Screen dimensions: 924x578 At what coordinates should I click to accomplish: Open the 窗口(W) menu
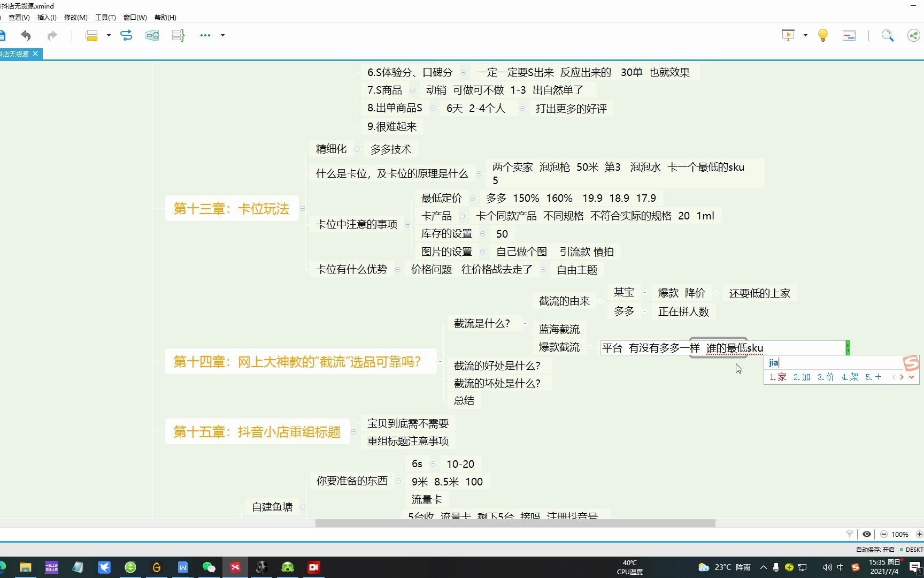point(135,17)
